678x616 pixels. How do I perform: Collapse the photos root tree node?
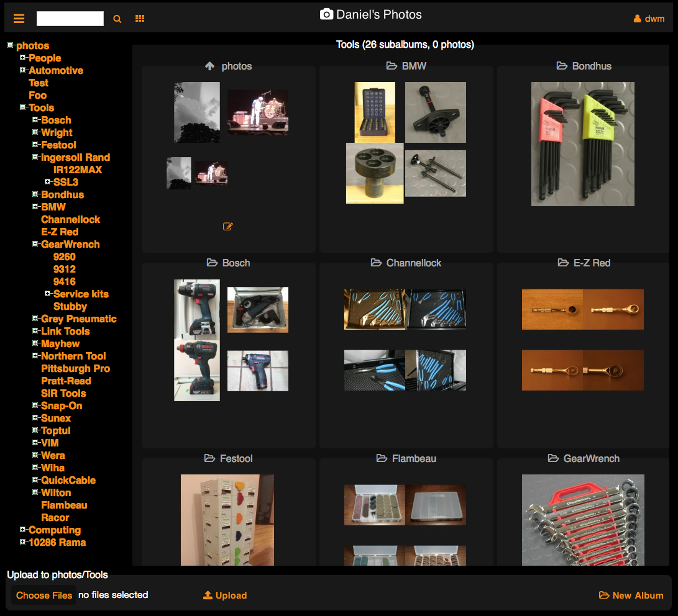[11, 45]
